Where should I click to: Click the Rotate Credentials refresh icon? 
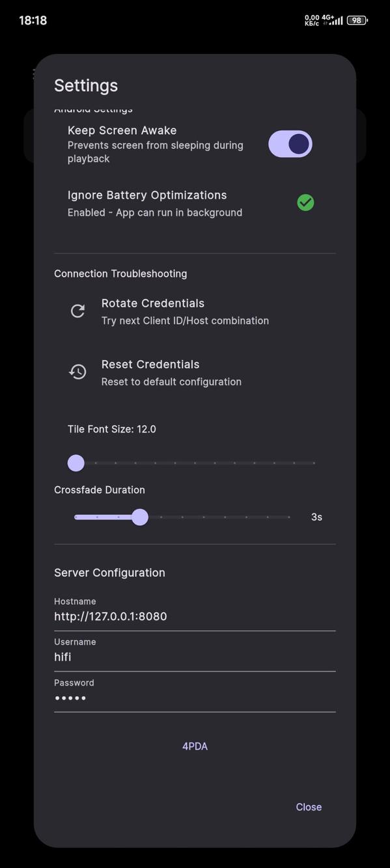[x=77, y=311]
